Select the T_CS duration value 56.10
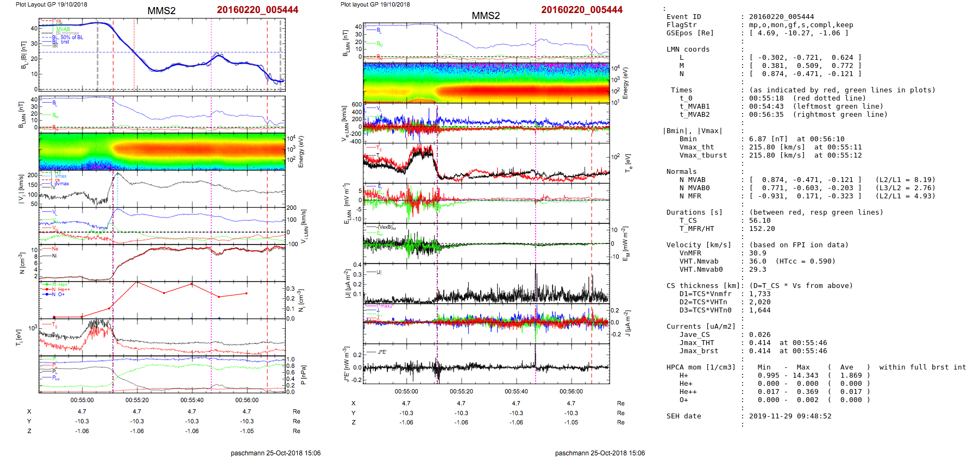This screenshot has width=980, height=457. [x=759, y=221]
